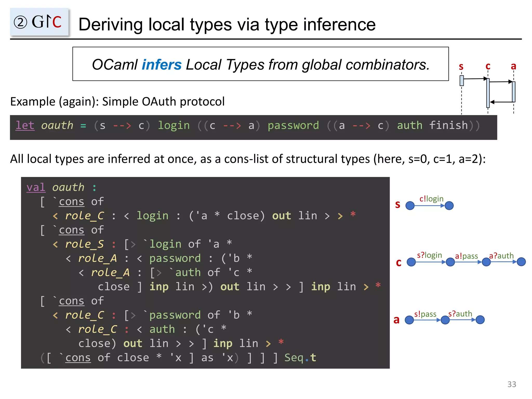Click the activation bar on the c lifeline
This screenshot has width=532, height=399.
tap(488, 93)
